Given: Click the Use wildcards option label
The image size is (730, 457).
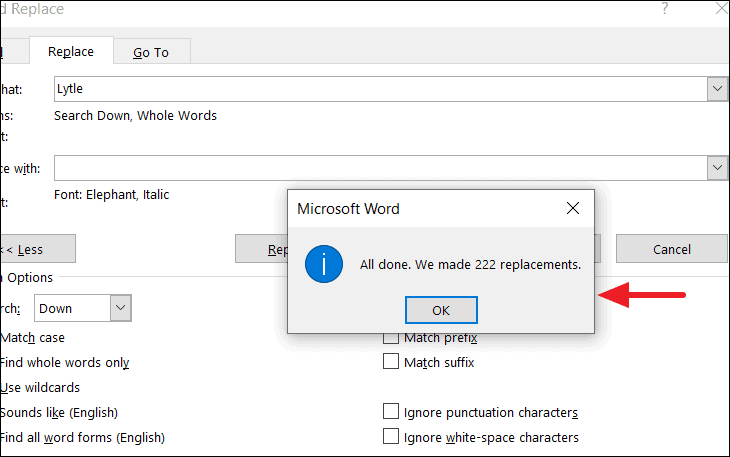Looking at the screenshot, I should point(40,387).
